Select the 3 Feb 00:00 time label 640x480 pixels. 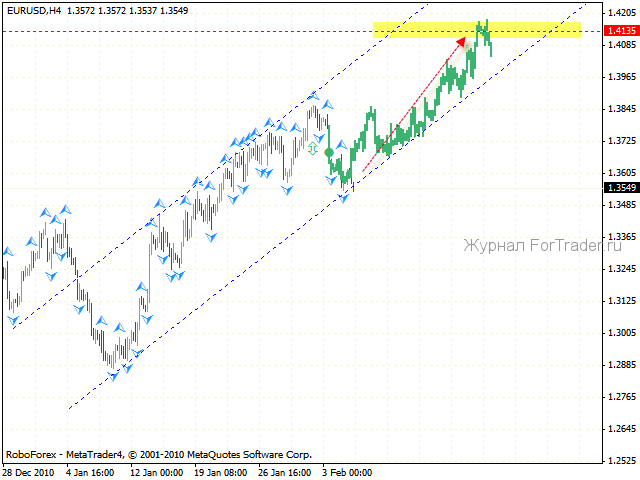pyautogui.click(x=347, y=472)
